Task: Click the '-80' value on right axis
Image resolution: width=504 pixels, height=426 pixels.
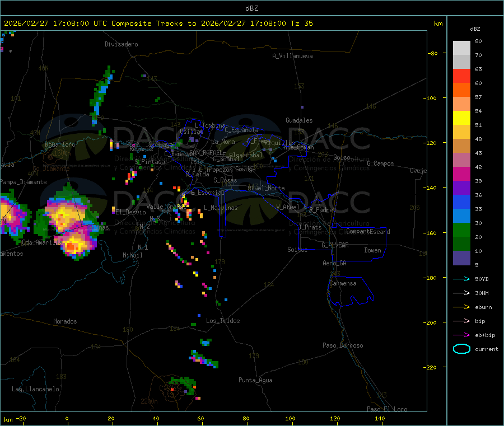Action: coord(433,53)
